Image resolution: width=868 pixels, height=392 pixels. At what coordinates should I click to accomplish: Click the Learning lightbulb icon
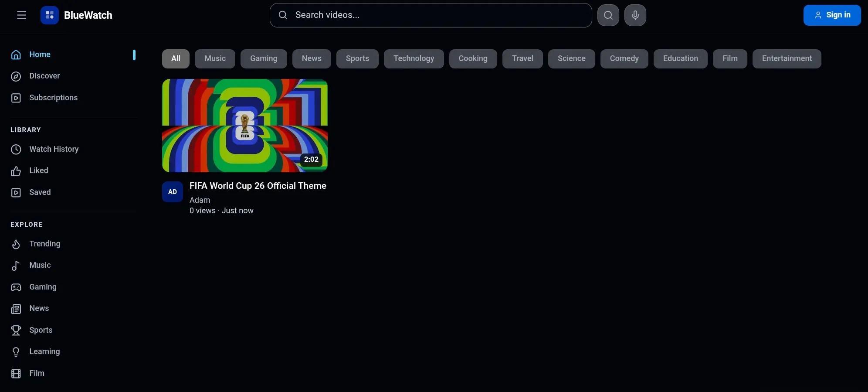click(16, 352)
